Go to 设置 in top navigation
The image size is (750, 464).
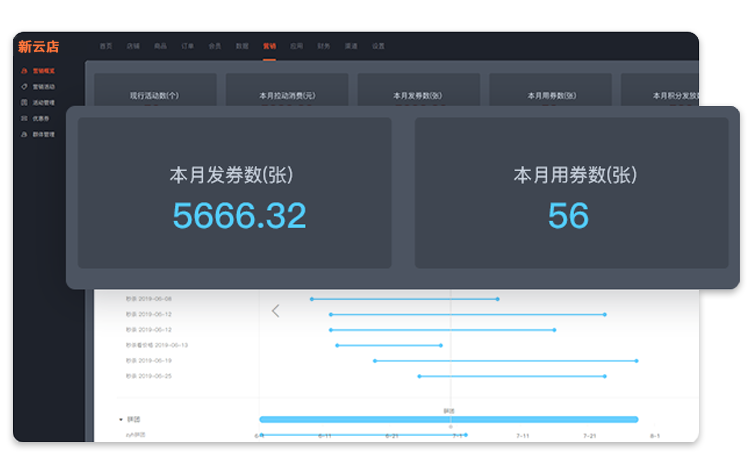click(378, 46)
